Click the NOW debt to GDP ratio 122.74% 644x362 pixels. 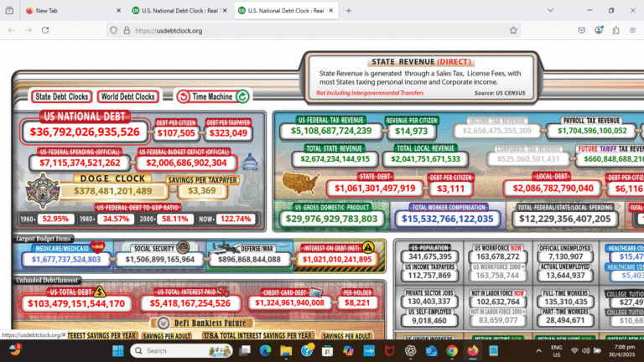pos(236,219)
